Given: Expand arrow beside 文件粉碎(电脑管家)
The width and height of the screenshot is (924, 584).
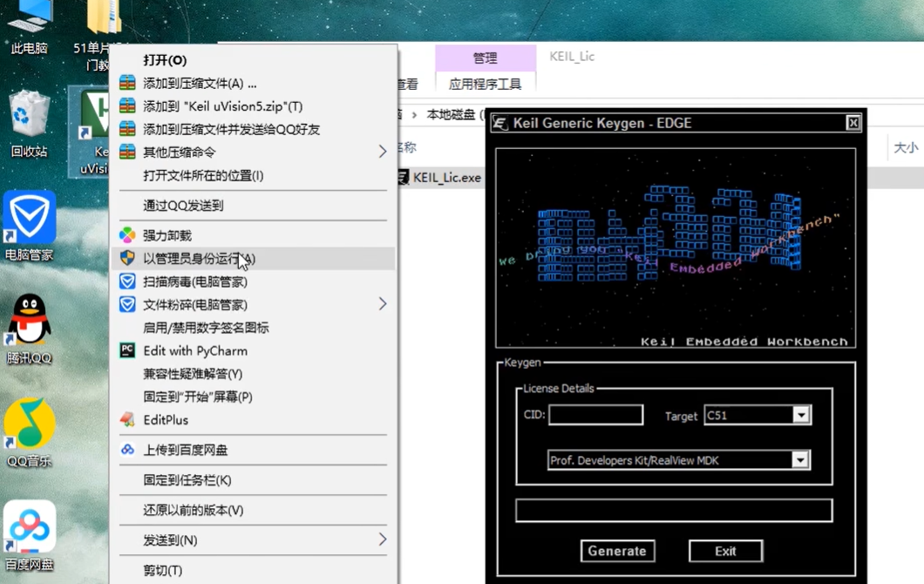Looking at the screenshot, I should [383, 303].
